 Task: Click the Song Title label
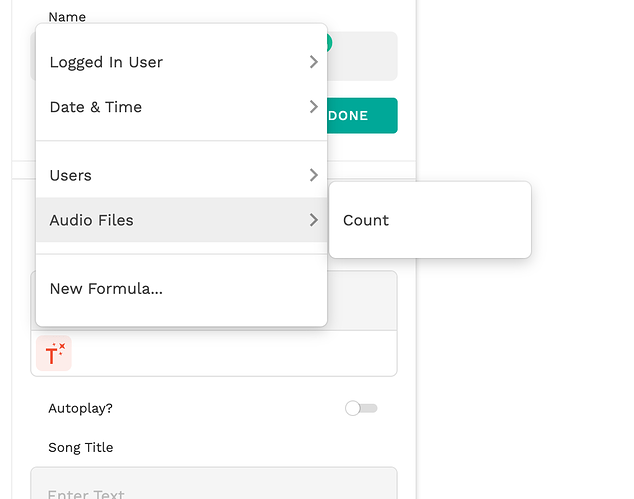(x=81, y=448)
